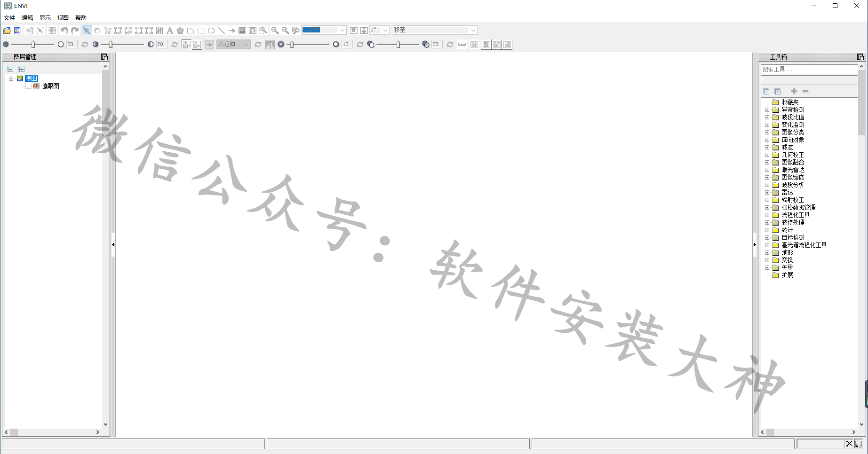Image resolution: width=868 pixels, height=454 pixels.
Task: Select the 扩展 toolbox folder
Action: tap(787, 275)
